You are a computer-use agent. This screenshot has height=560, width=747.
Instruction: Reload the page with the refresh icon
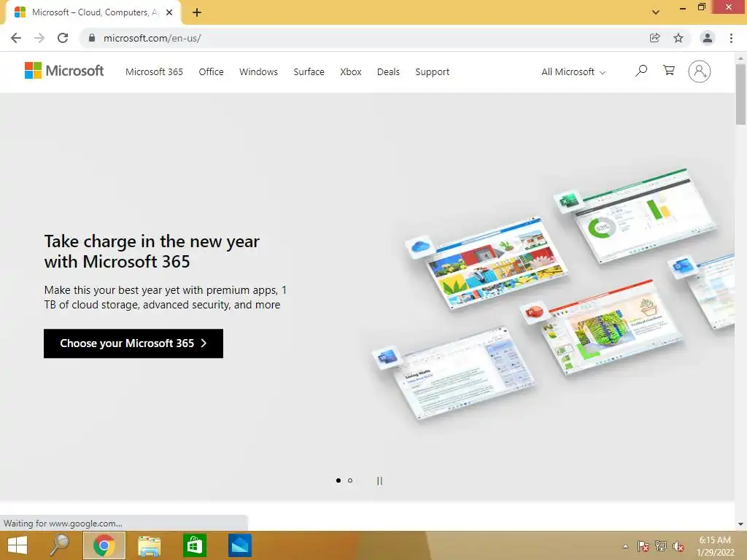(63, 38)
